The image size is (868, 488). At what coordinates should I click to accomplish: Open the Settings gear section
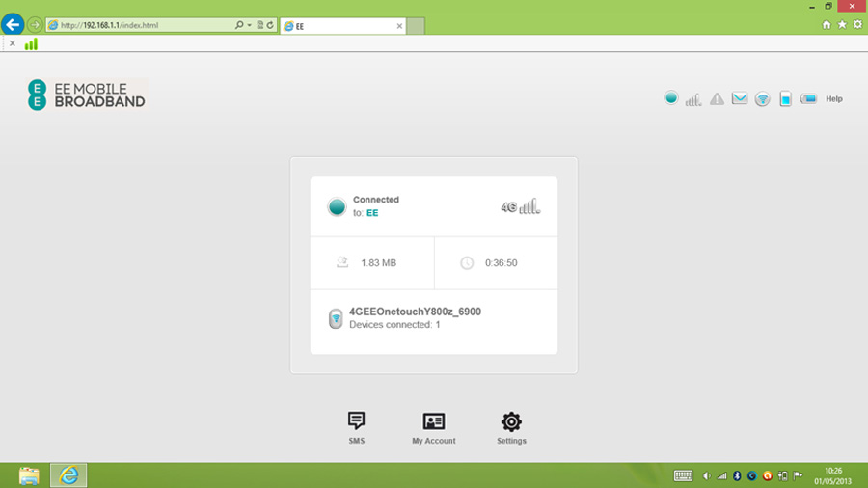coord(511,427)
